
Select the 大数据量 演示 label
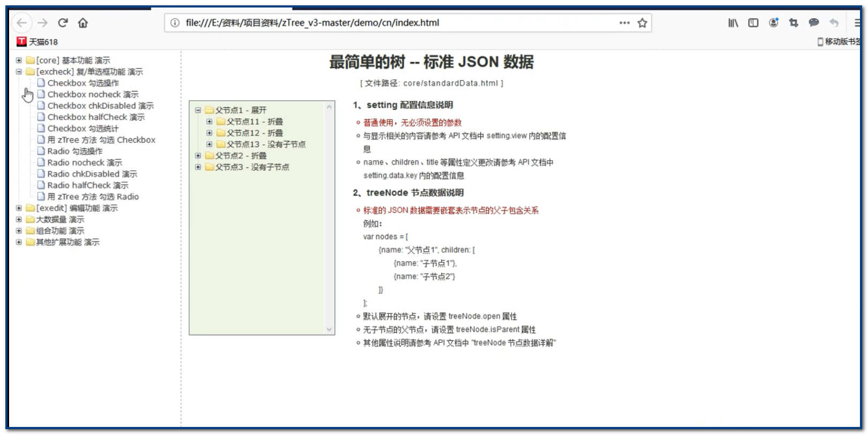click(x=60, y=219)
